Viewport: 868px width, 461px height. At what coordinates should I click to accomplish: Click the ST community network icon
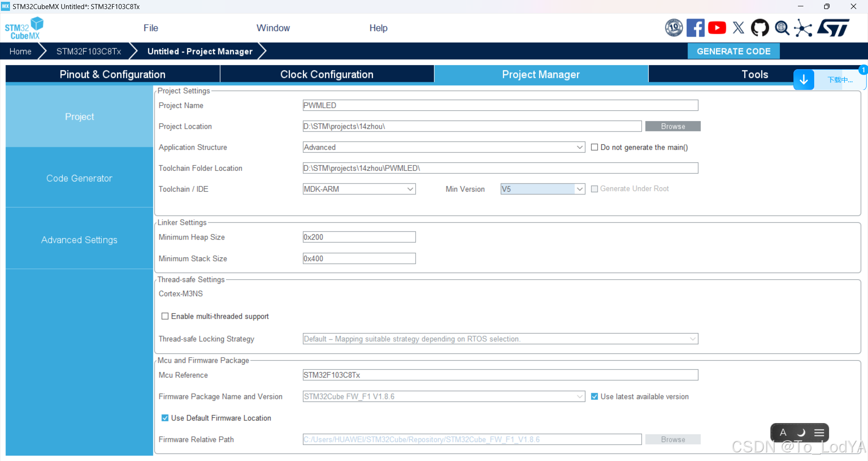[803, 28]
